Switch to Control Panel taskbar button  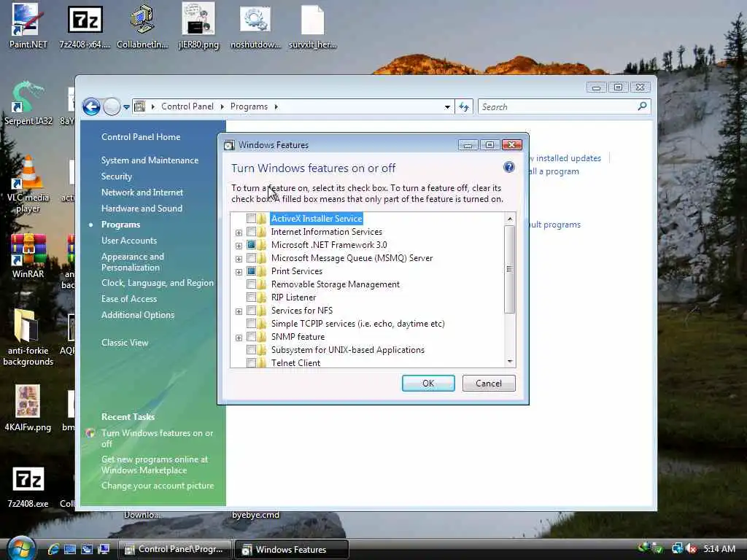(x=174, y=550)
